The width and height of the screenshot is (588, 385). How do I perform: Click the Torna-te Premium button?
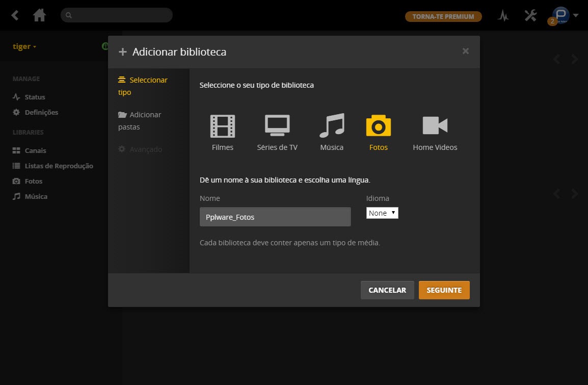(443, 16)
